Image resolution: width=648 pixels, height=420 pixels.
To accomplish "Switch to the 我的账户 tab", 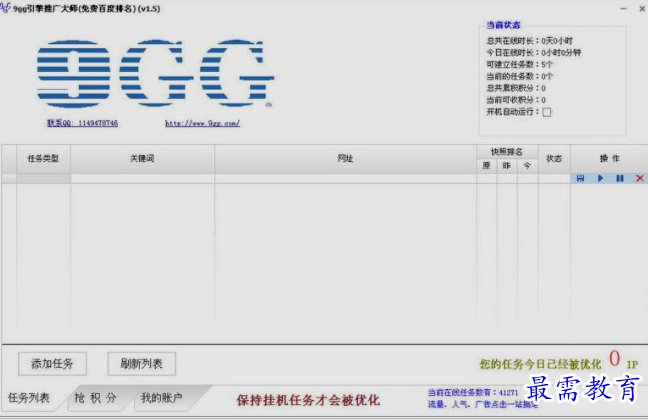I will pyautogui.click(x=162, y=398).
